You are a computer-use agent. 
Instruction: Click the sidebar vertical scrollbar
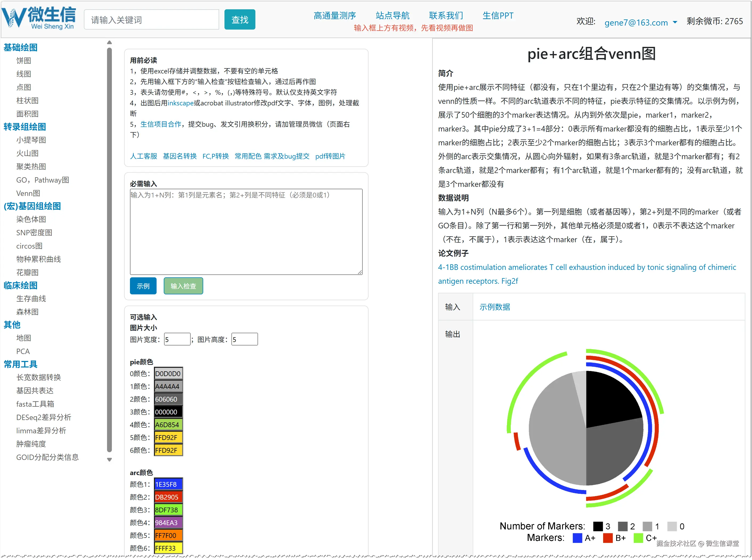(x=109, y=250)
